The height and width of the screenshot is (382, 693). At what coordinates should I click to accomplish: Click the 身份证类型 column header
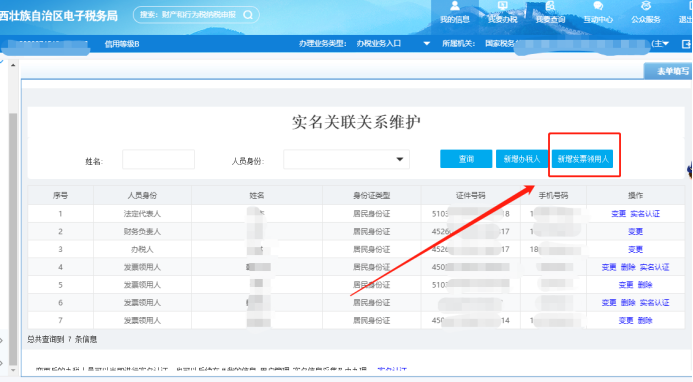pos(371,195)
